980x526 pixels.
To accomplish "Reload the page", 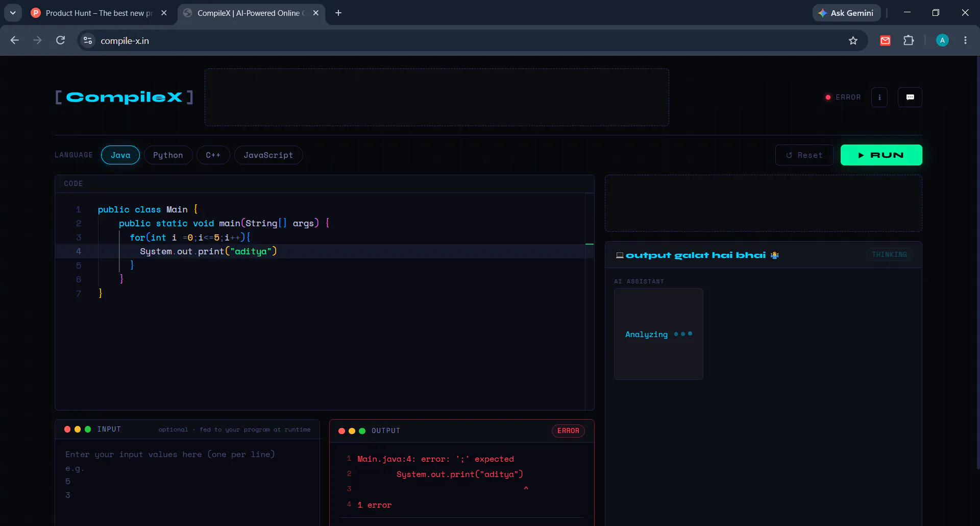I will (60, 40).
